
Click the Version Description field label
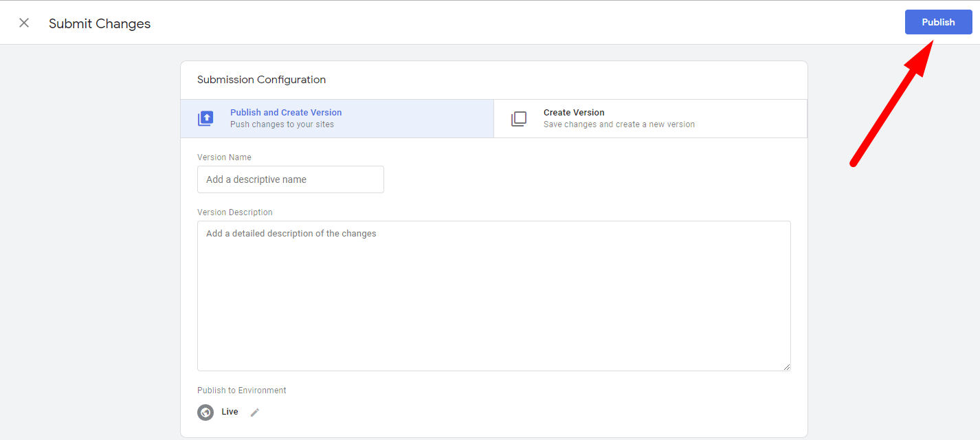pos(234,212)
